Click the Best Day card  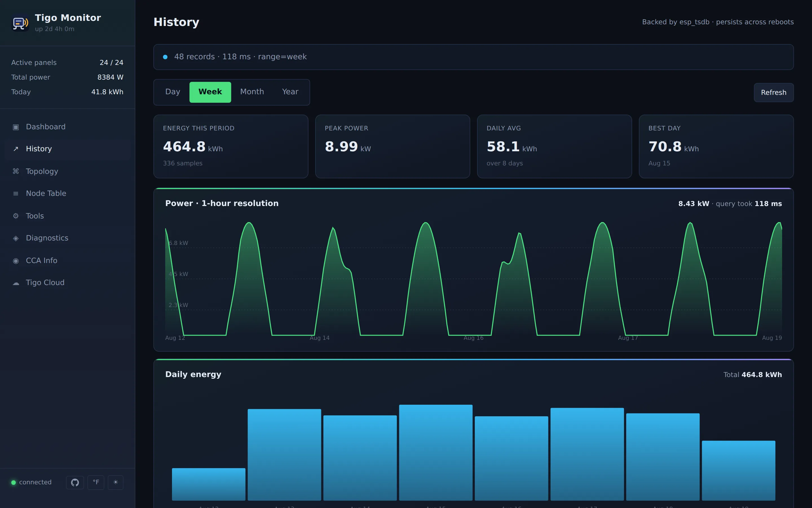coord(716,146)
